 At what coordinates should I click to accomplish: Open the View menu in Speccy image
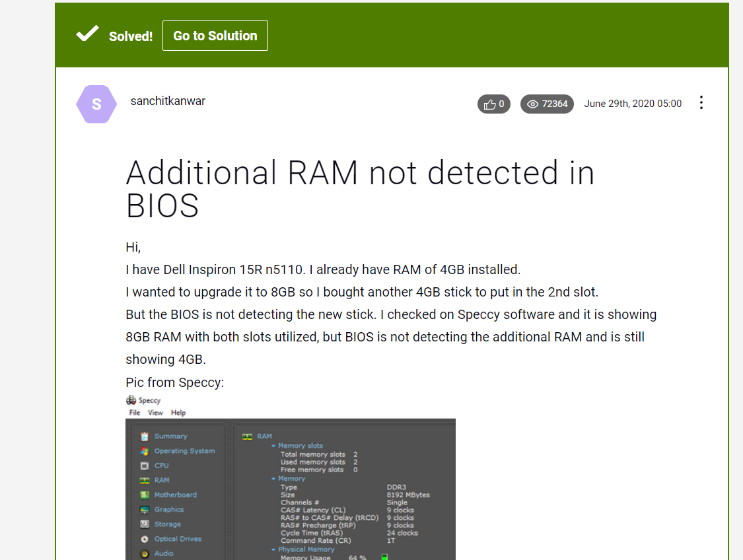pyautogui.click(x=155, y=413)
